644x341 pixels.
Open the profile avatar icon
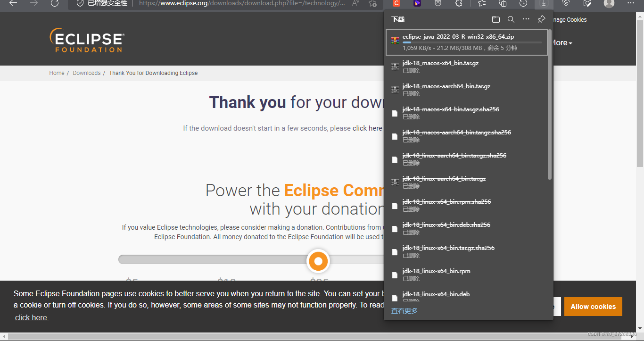pyautogui.click(x=609, y=3)
